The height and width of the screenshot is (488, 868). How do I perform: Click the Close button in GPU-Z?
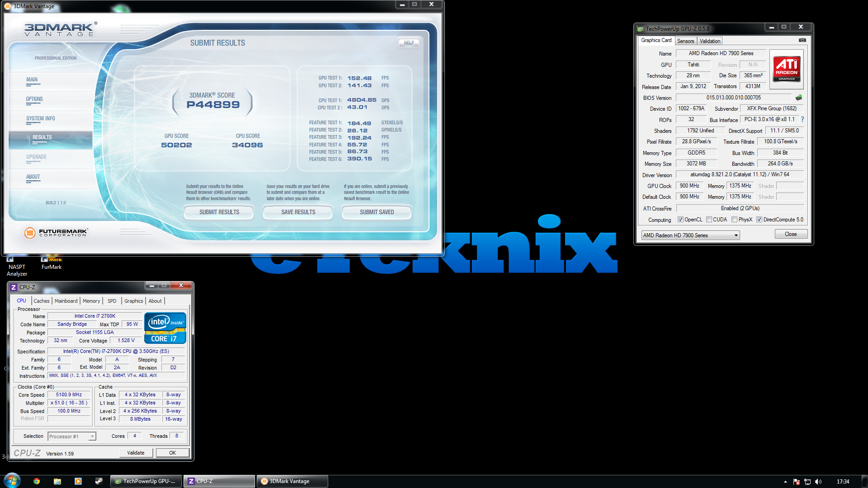pos(791,234)
